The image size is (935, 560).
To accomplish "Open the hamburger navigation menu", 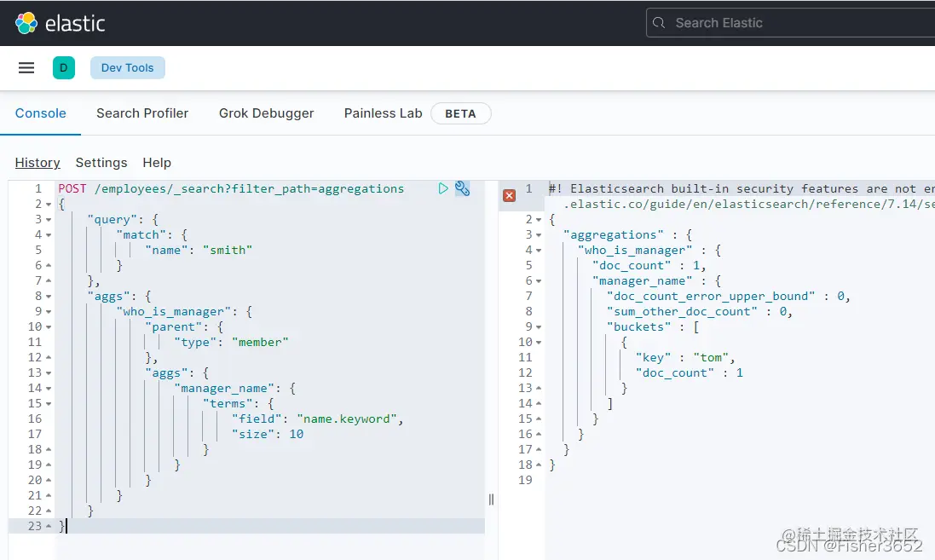I will pyautogui.click(x=26, y=68).
